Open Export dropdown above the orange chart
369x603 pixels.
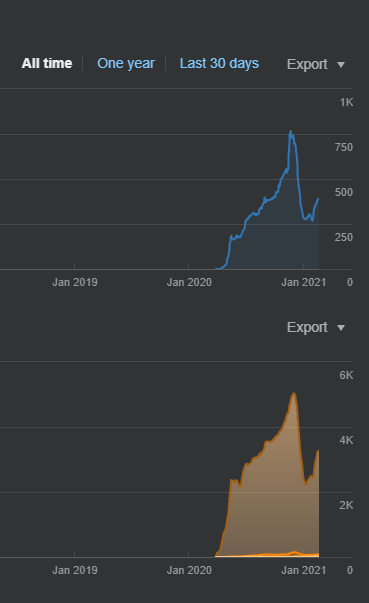[316, 327]
